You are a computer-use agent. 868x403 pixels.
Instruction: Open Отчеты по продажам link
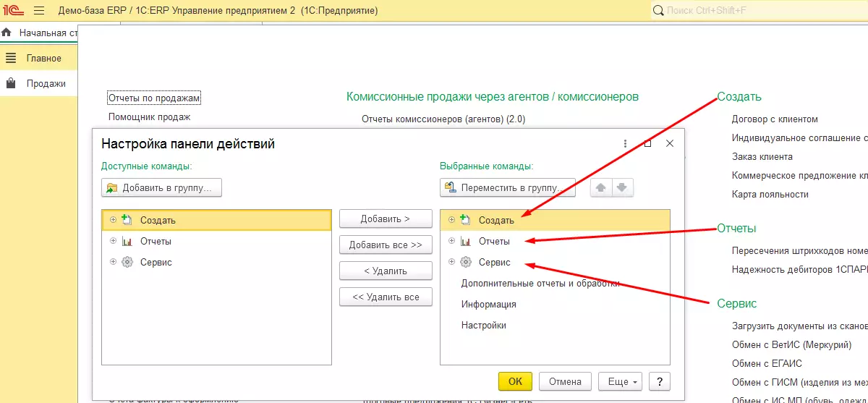coord(154,98)
